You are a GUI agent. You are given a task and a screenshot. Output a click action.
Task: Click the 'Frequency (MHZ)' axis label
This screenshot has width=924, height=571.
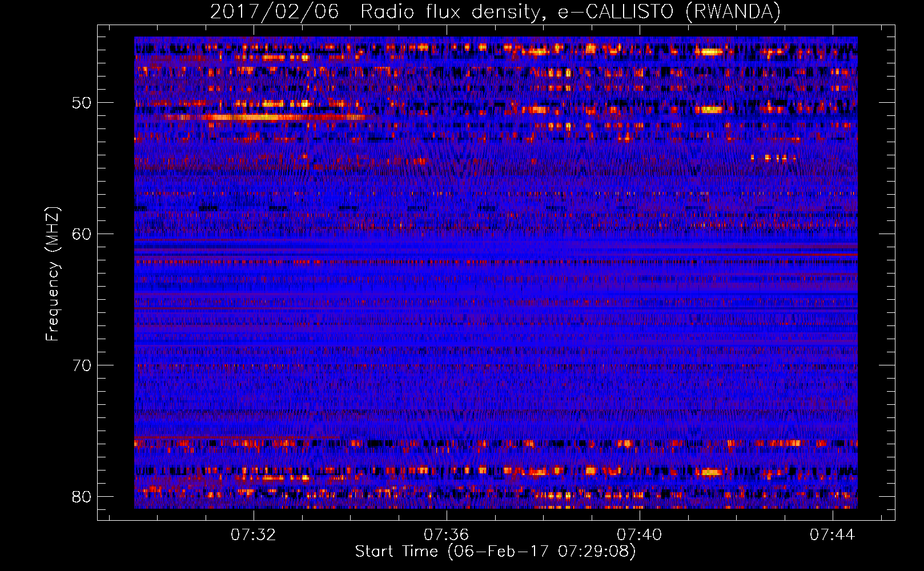point(53,274)
